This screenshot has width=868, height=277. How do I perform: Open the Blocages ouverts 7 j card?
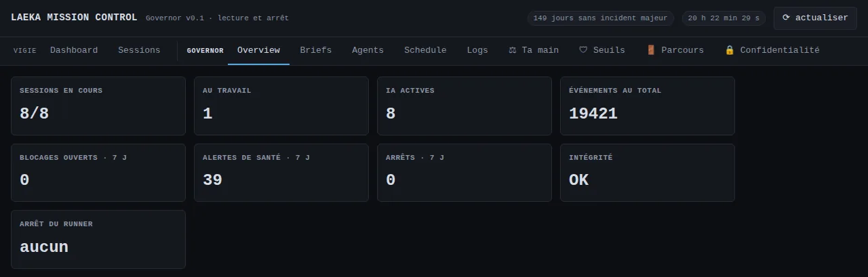98,173
